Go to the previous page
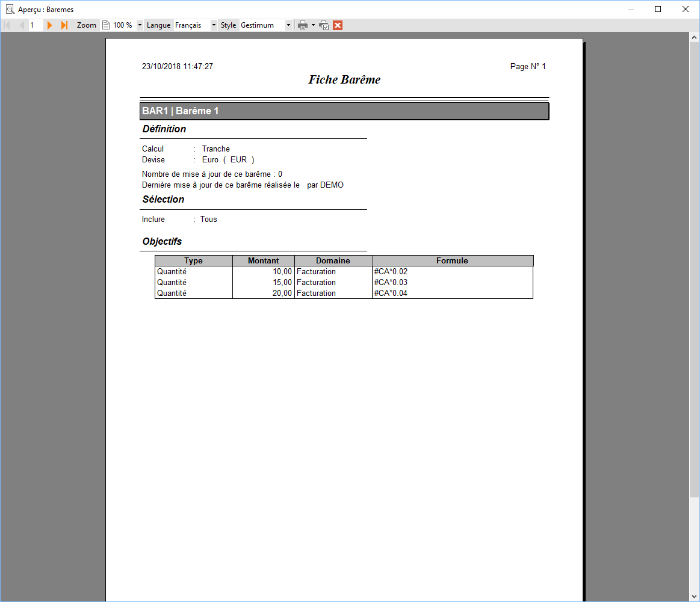The width and height of the screenshot is (700, 602). pyautogui.click(x=21, y=25)
